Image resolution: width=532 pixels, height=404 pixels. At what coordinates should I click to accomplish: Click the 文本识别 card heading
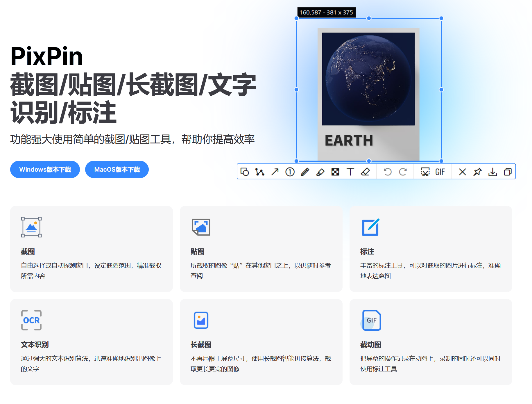coord(35,345)
